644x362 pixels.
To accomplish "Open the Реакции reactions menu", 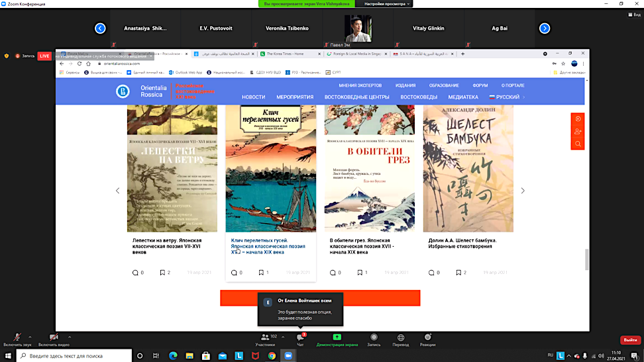I will (x=427, y=338).
